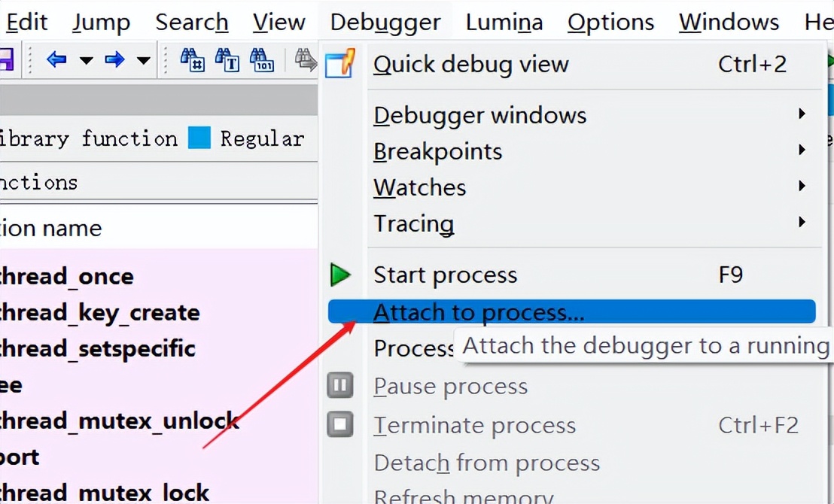Click the binoculars immediate value search icon
The height and width of the screenshot is (504, 834).
[x=193, y=59]
